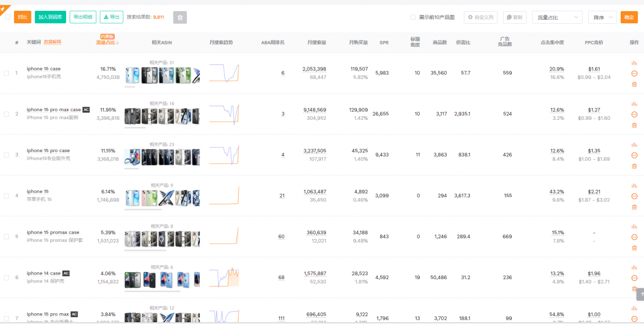Sort by 流量占比 column header

[x=107, y=43]
